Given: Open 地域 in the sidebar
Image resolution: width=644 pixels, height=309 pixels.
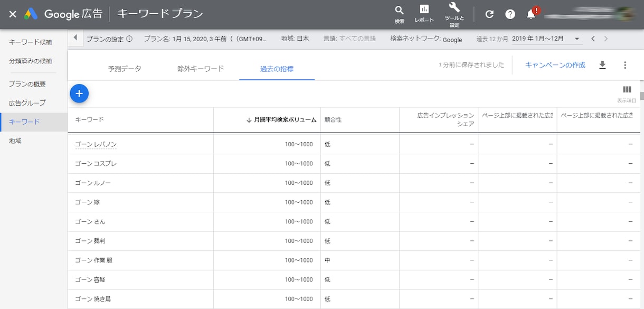Looking at the screenshot, I should pos(15,141).
